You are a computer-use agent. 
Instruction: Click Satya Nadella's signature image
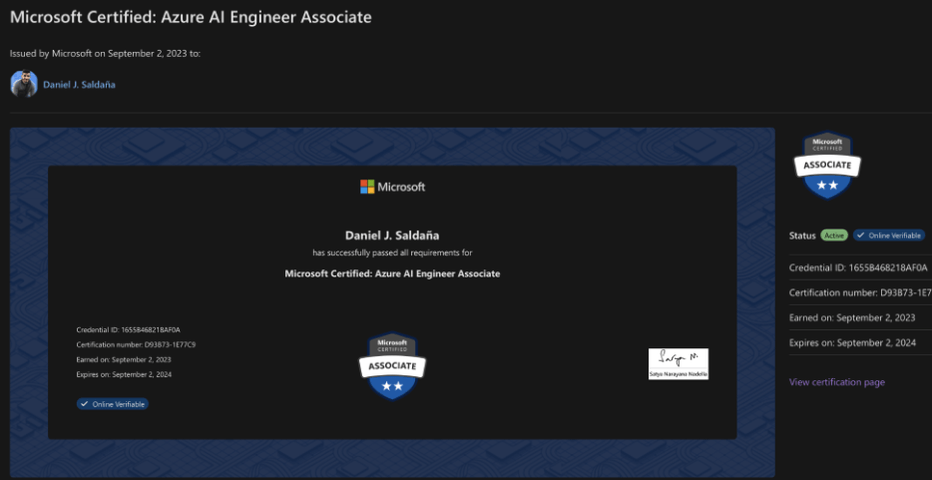click(x=678, y=364)
